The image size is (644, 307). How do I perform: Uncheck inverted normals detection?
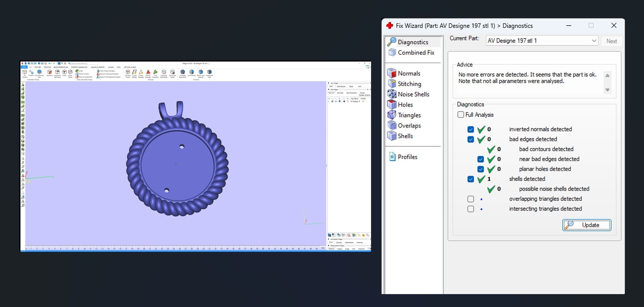pos(470,129)
